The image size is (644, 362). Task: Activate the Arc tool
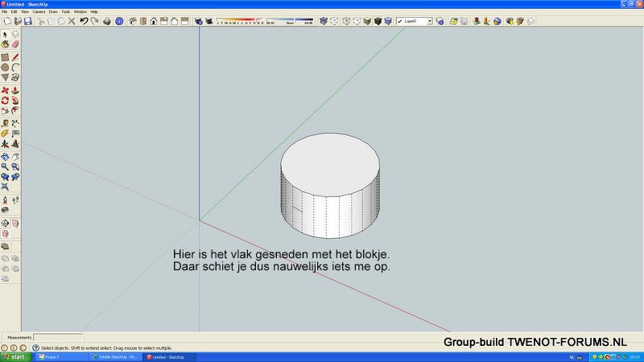(15, 68)
